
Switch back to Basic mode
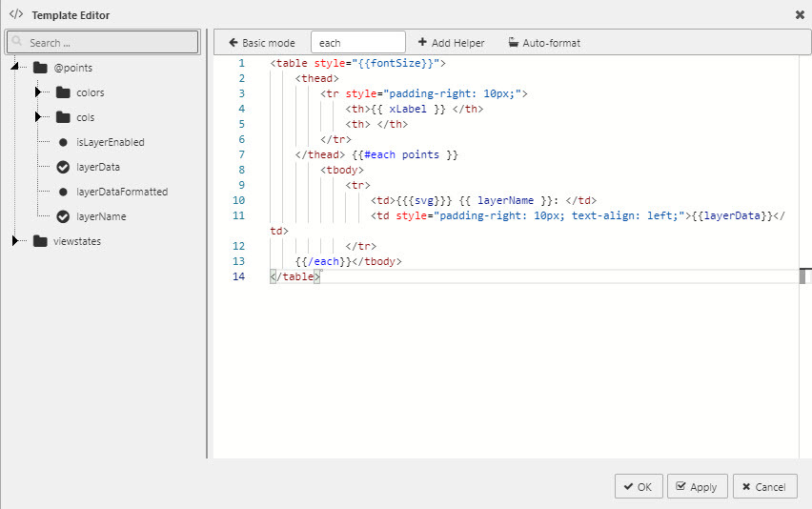262,43
